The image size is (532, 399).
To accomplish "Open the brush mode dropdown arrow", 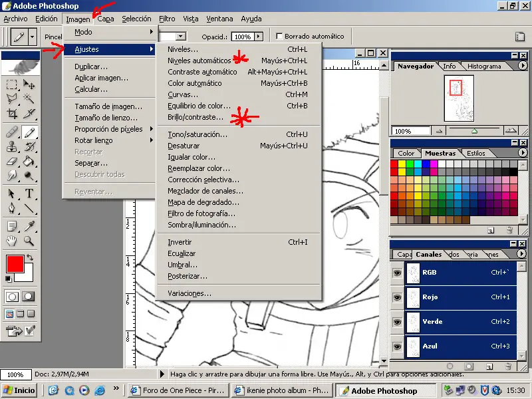I will [181, 37].
